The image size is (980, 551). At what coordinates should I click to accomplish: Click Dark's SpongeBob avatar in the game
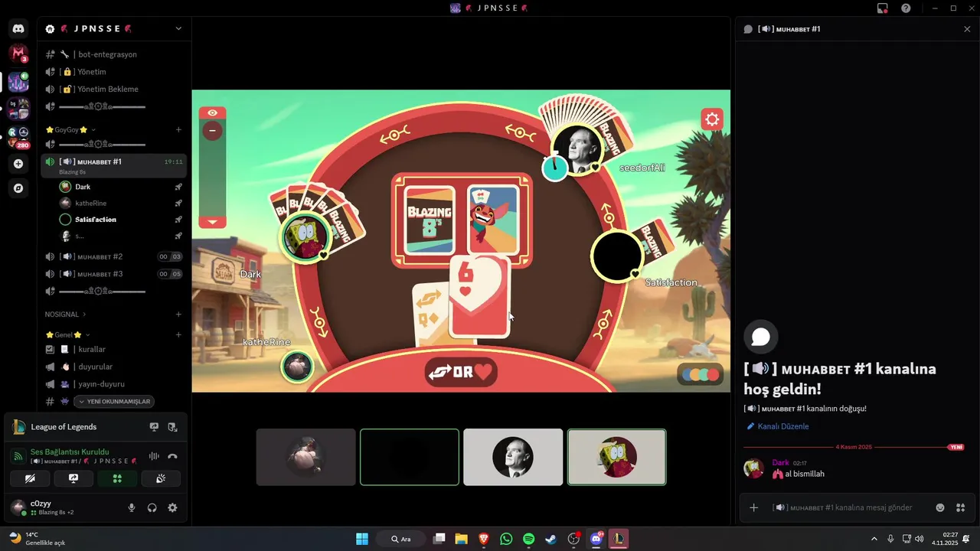(x=305, y=238)
